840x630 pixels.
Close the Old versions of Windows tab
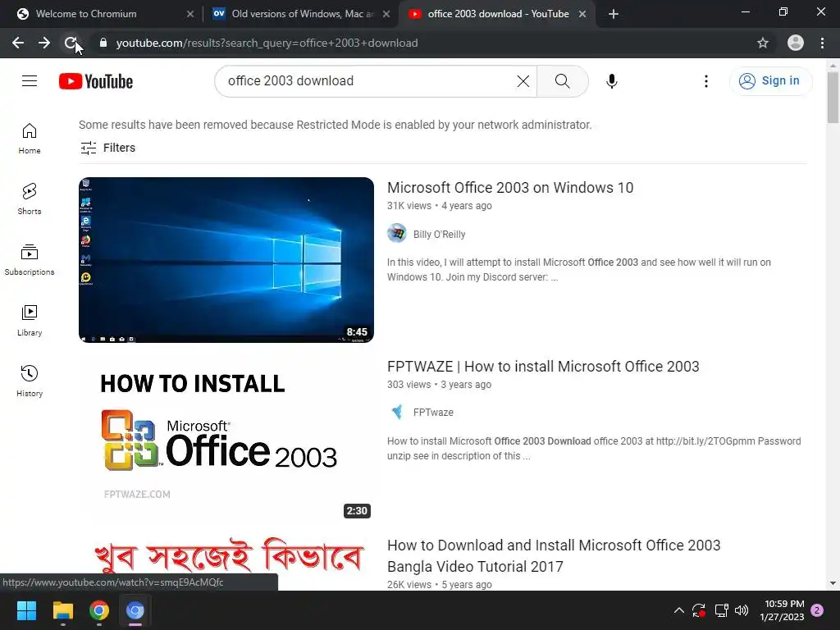(x=386, y=14)
